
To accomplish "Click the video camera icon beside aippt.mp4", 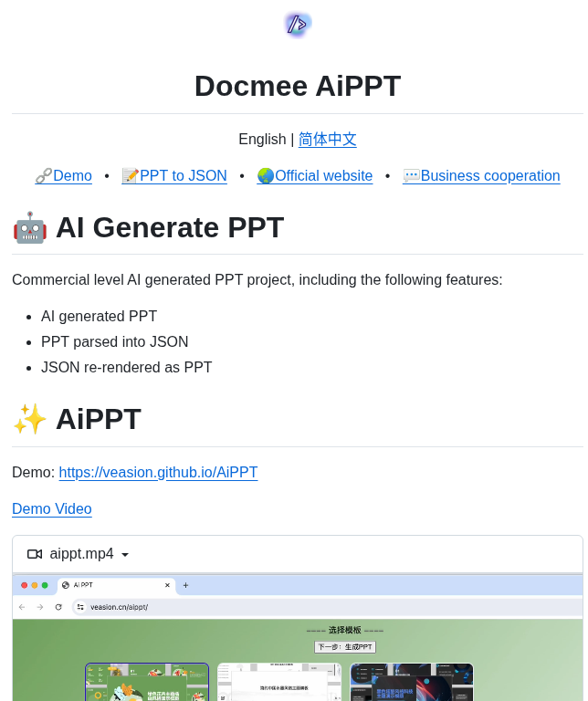I will (x=35, y=554).
